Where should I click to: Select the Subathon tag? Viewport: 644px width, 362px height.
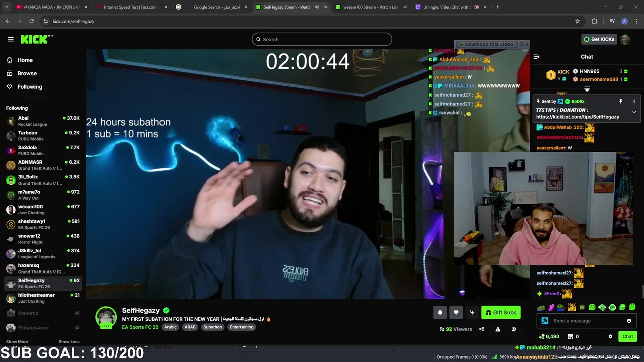coord(212,327)
